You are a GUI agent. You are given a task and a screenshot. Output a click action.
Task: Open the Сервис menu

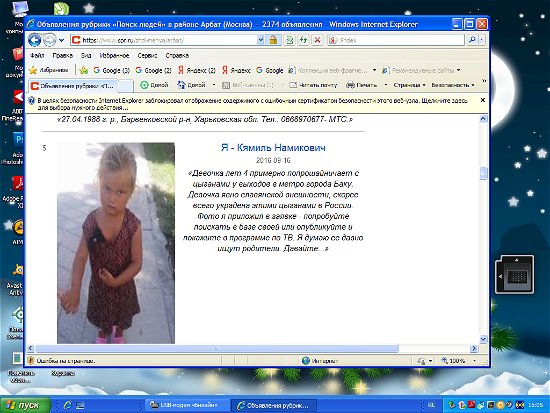tap(147, 55)
